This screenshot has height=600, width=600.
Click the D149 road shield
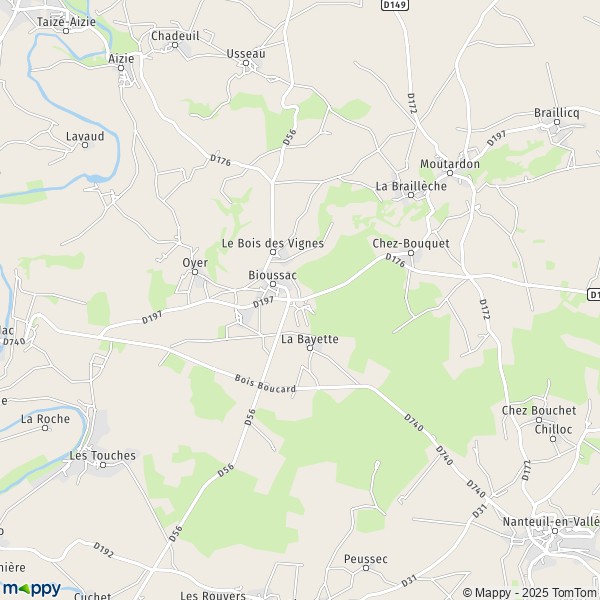click(395, 5)
